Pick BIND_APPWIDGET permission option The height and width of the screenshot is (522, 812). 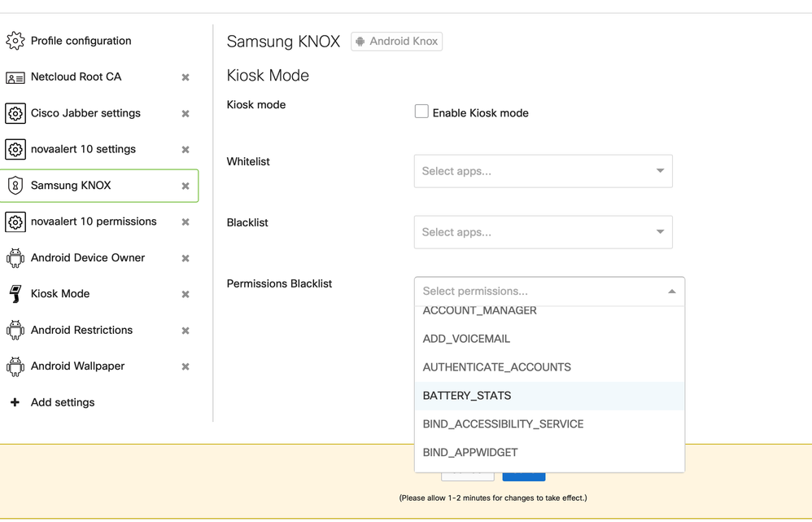[x=549, y=453]
